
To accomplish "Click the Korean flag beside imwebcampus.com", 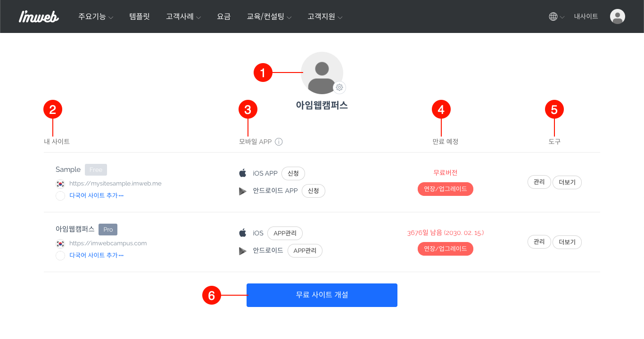I will point(60,243).
